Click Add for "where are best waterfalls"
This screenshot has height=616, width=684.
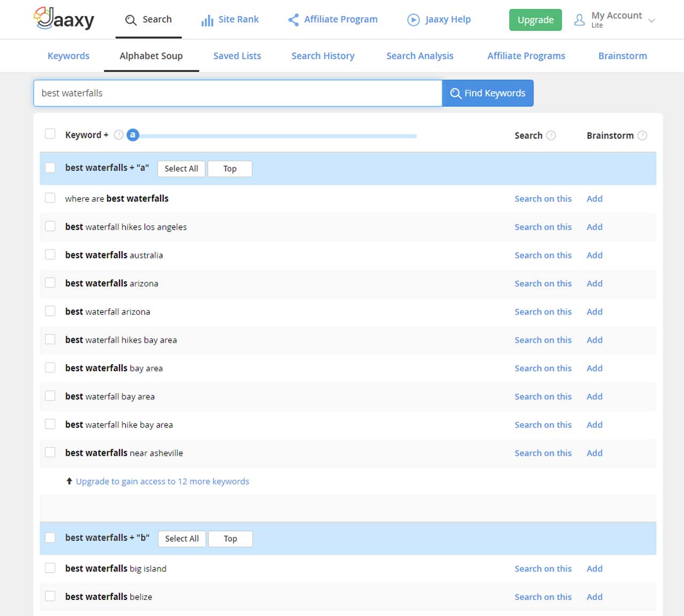click(x=594, y=199)
